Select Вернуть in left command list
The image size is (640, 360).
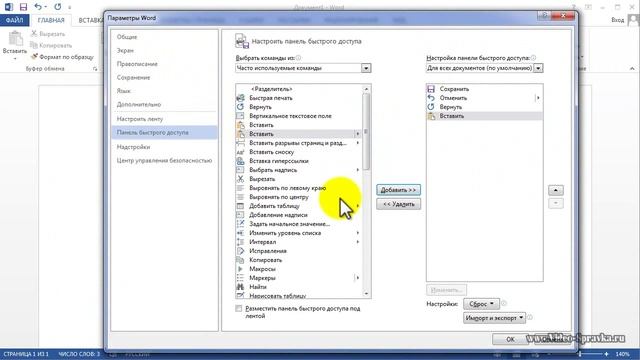coord(298,107)
